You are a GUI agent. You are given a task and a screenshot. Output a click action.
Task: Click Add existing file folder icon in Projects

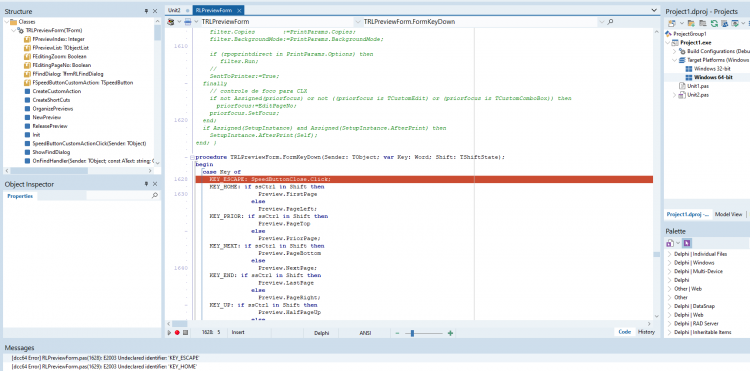691,23
